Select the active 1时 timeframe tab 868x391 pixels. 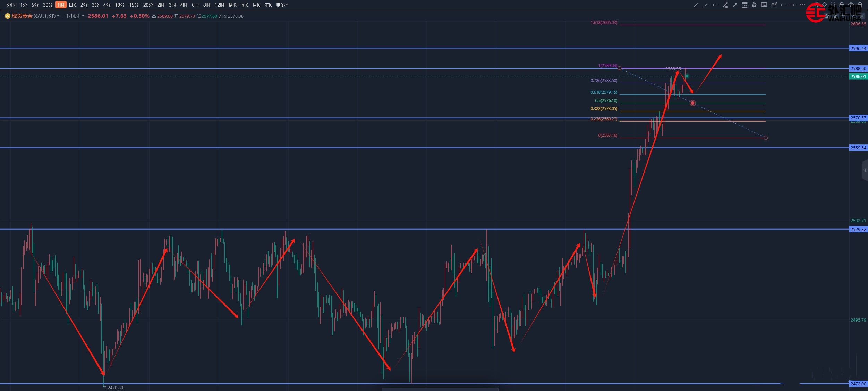click(61, 5)
